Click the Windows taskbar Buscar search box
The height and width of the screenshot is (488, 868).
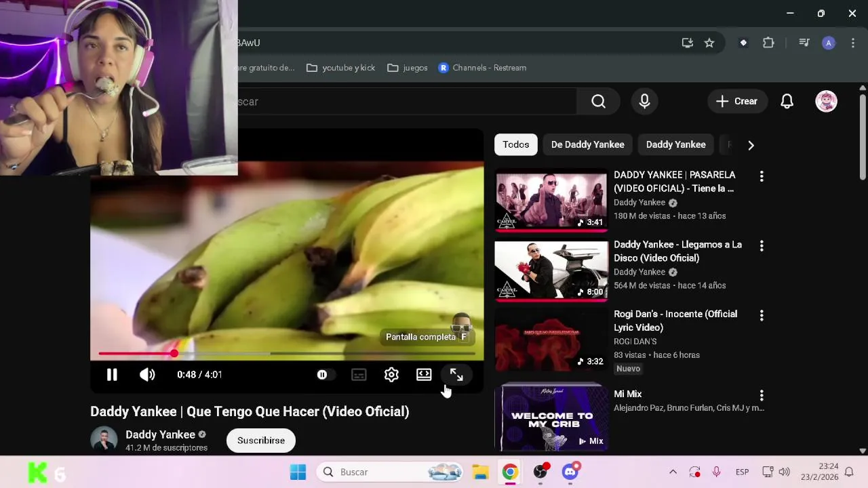click(391, 472)
